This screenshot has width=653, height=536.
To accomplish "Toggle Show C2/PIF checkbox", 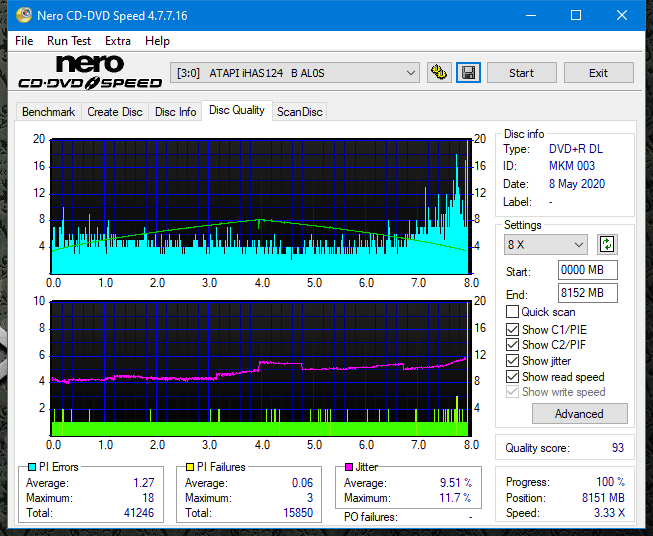I will 512,345.
